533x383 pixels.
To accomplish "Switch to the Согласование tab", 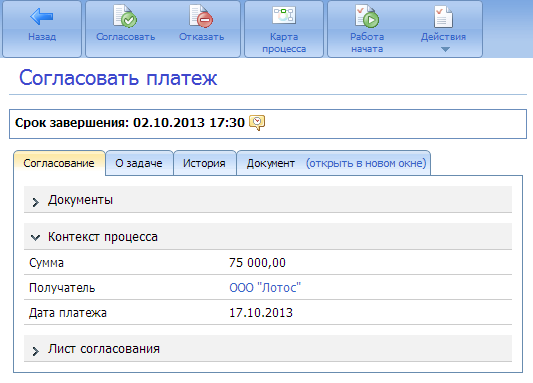I will click(59, 163).
